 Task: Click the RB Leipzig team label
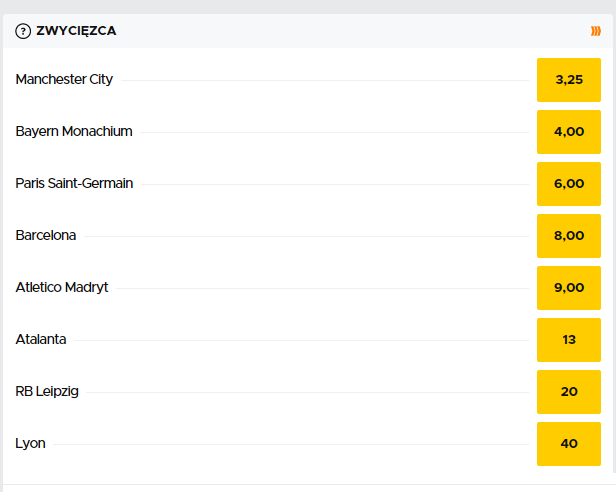coord(47,391)
